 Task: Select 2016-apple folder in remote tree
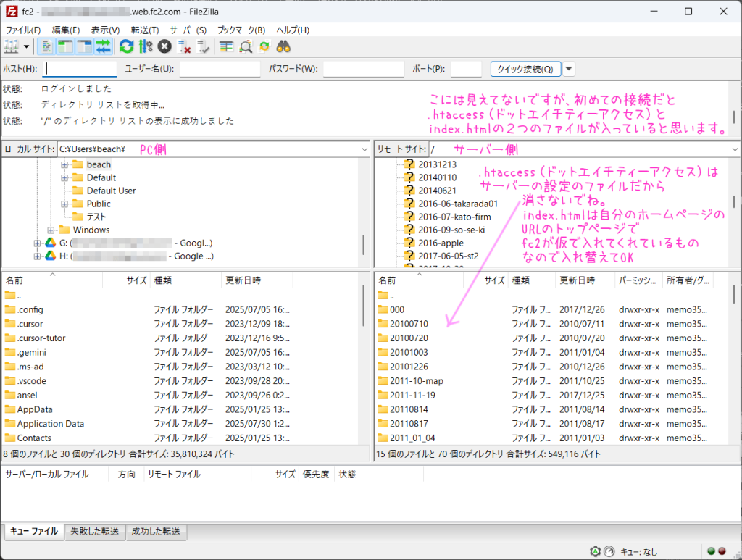pos(441,243)
